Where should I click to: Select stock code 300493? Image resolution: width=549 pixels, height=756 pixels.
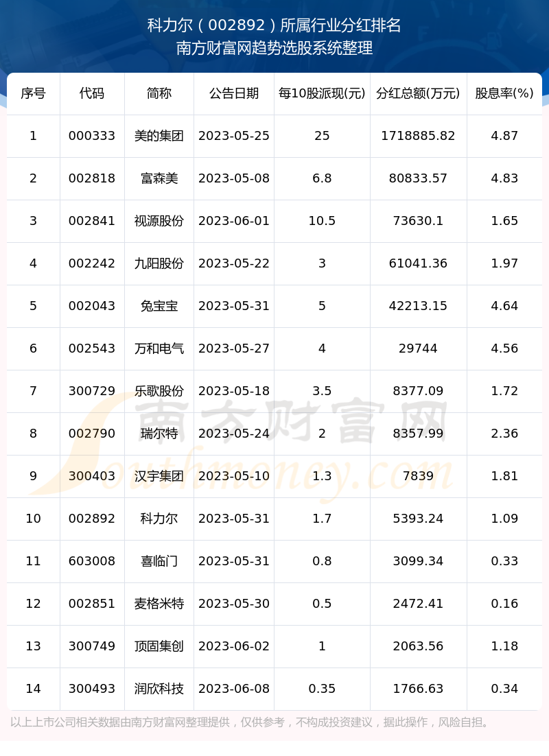92,689
